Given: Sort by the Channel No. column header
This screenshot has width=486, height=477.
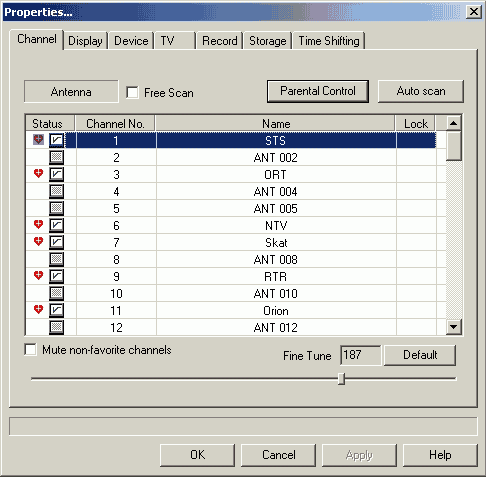Looking at the screenshot, I should 115,124.
